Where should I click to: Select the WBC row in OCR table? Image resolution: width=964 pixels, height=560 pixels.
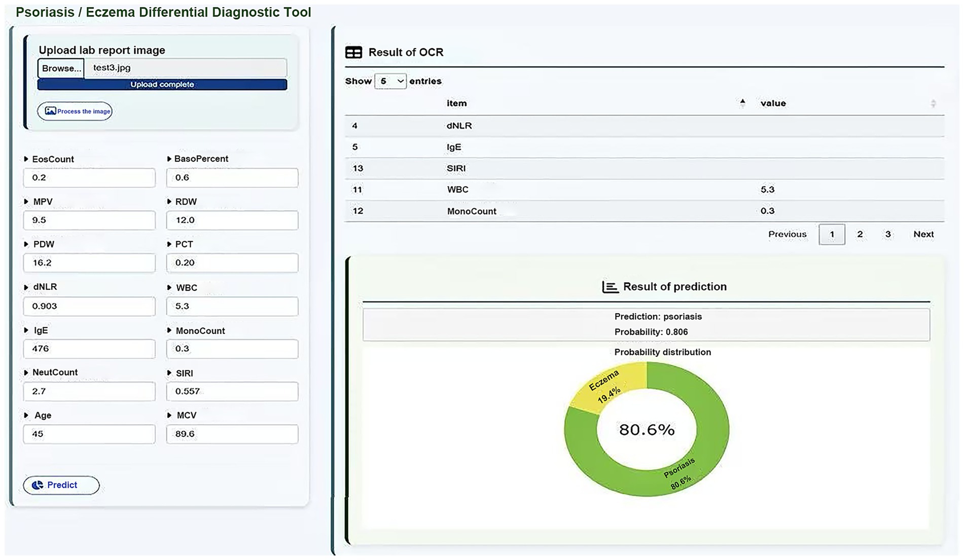click(x=644, y=190)
